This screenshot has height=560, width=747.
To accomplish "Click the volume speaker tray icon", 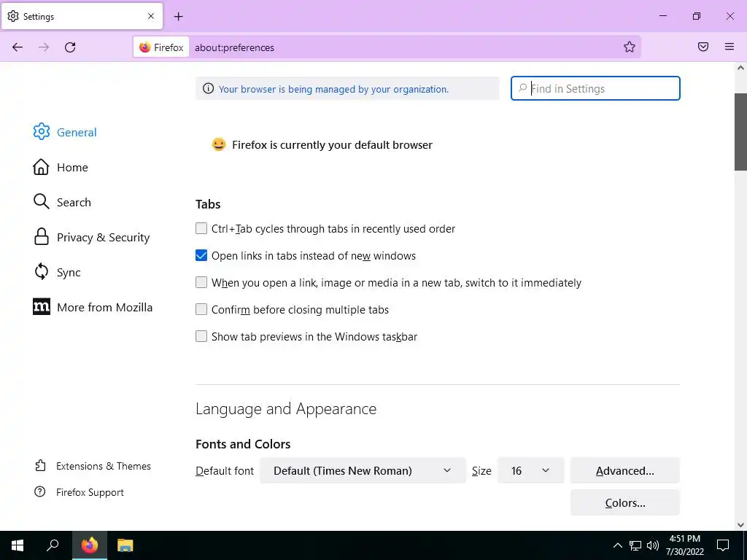I will [x=653, y=545].
